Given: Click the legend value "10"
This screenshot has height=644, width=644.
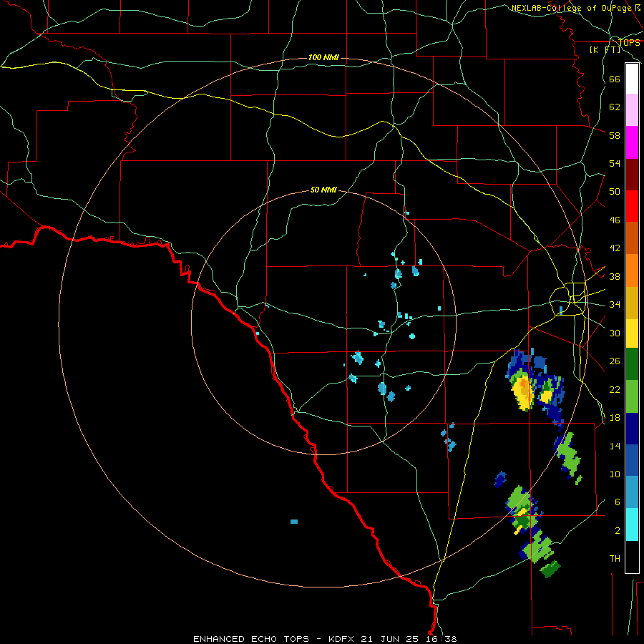Looking at the screenshot, I should point(615,474).
